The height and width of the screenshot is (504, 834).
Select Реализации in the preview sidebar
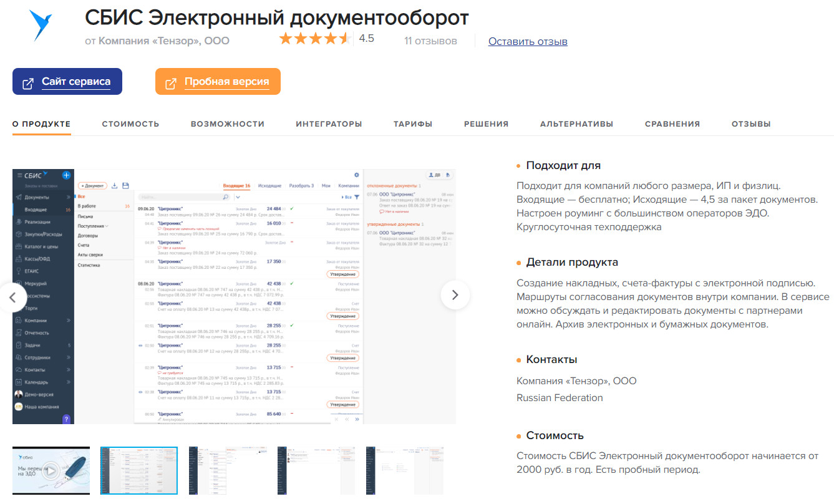[37, 222]
